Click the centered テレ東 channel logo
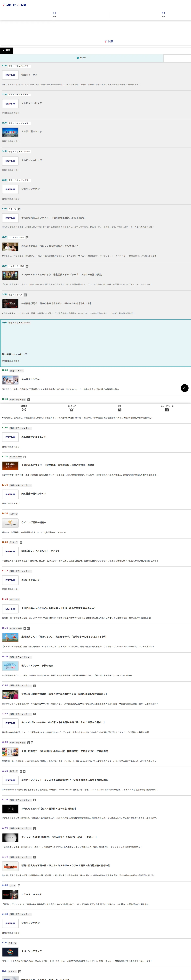Screen dimensions: 191x980 point(109,41)
